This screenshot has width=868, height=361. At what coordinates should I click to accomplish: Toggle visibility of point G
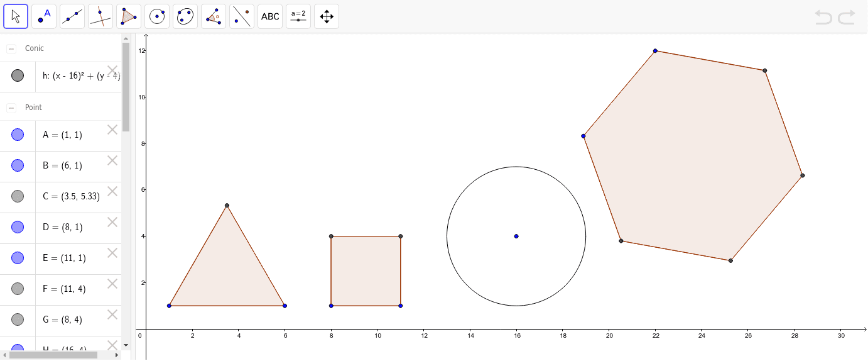pos(18,319)
